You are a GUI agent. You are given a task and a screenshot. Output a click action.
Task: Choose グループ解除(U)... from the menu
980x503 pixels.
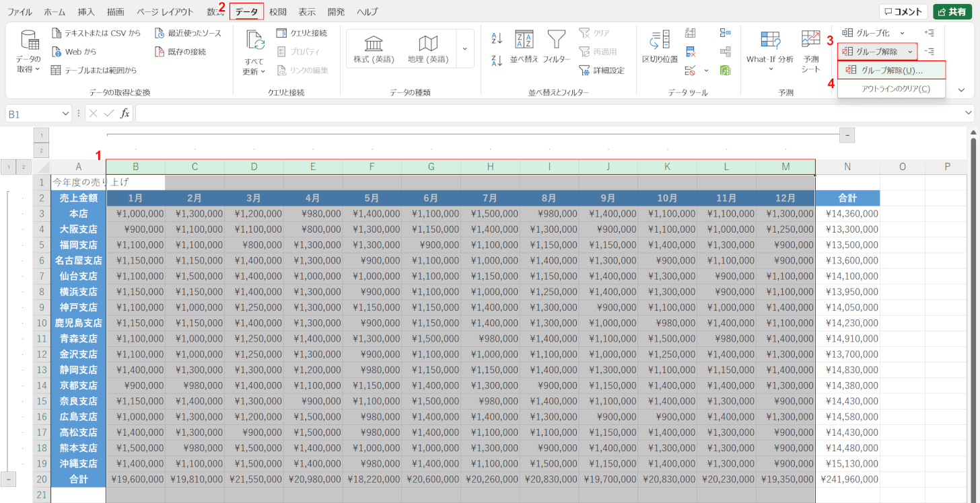891,70
